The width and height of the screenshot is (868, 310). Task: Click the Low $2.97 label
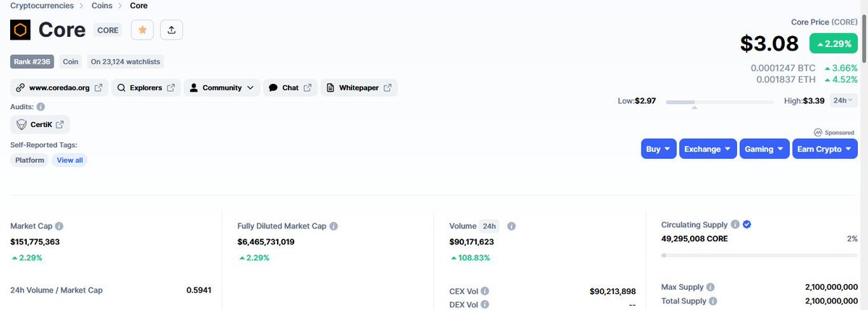pos(637,100)
